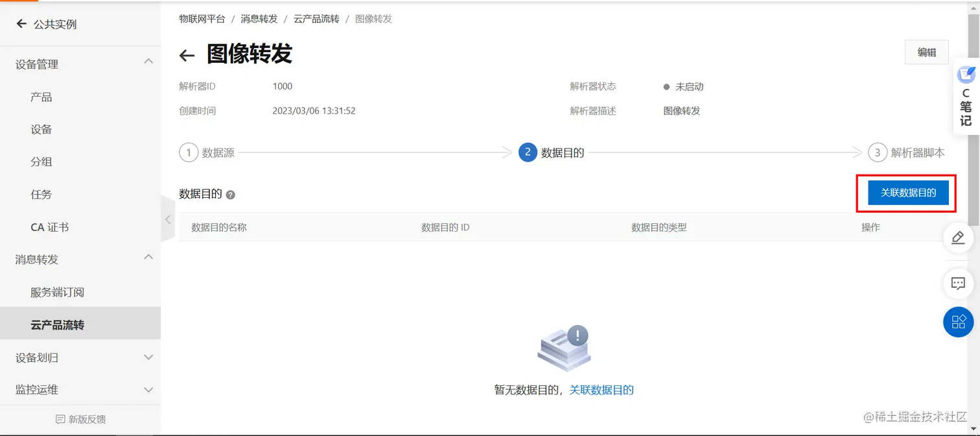Click the 编辑 button

927,53
